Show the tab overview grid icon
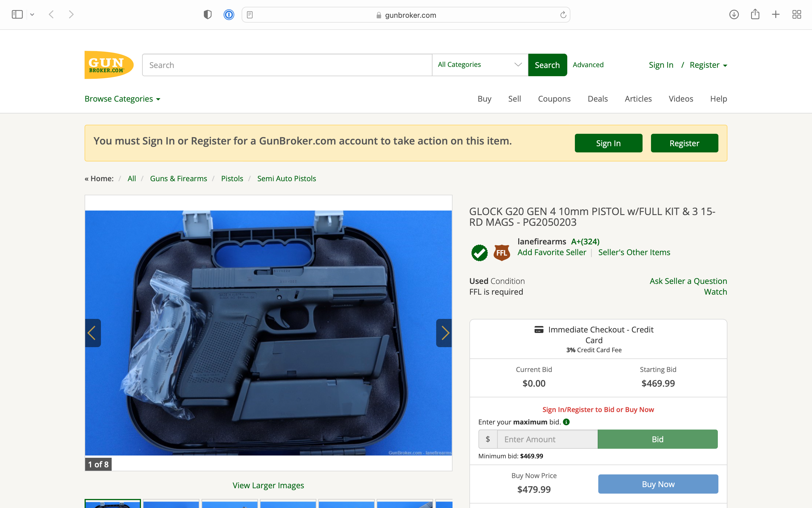 pos(796,14)
